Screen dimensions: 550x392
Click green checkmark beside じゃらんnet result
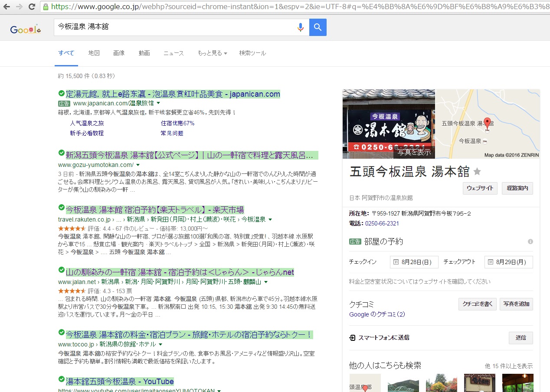61,270
